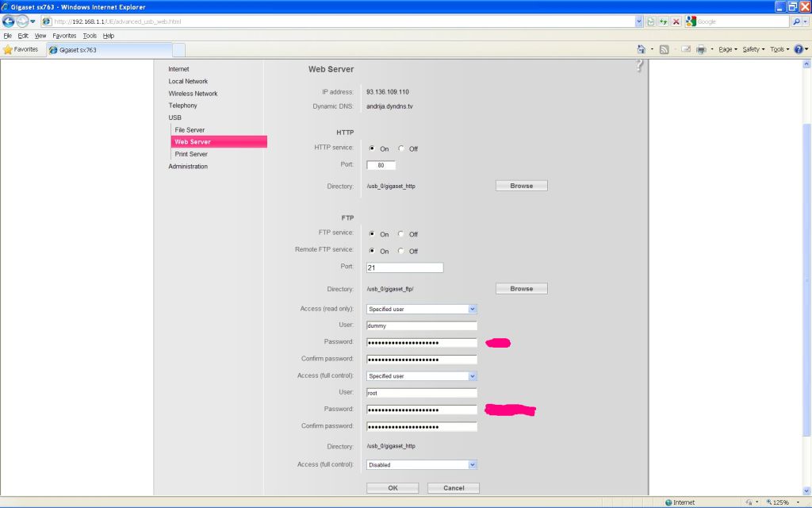Click the OK button
Screen dimensions: 812x508
pyautogui.click(x=393, y=488)
